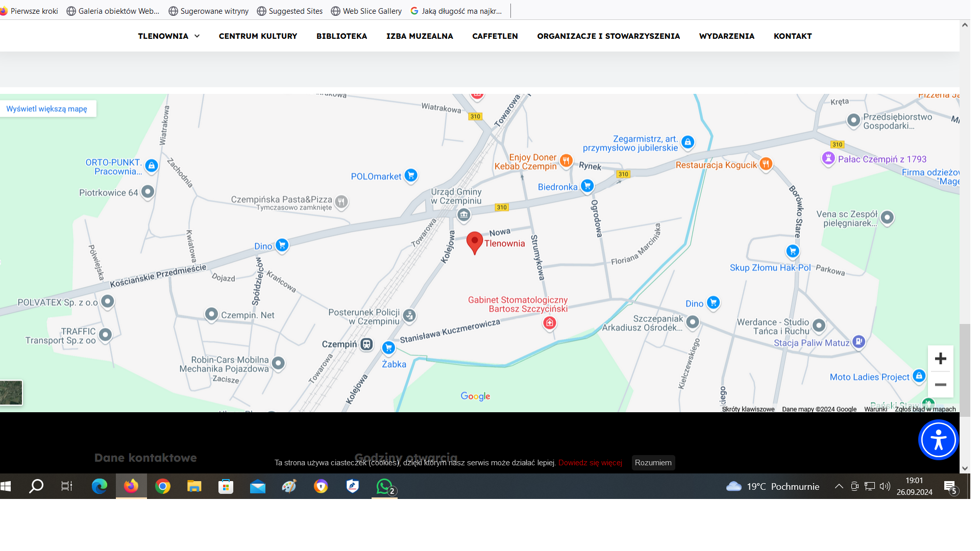
Task: Open Web Slice Gallery bookmark
Action: pyautogui.click(x=366, y=11)
